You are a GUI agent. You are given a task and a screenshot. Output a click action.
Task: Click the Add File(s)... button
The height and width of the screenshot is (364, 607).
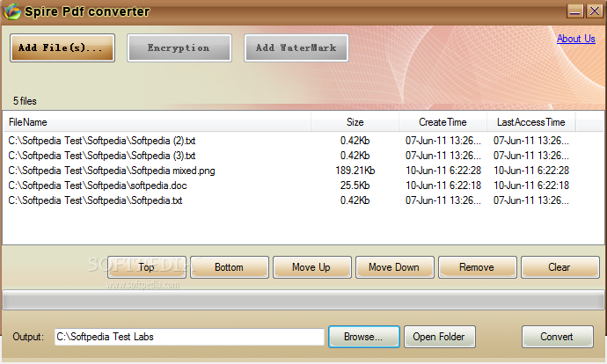click(x=62, y=48)
